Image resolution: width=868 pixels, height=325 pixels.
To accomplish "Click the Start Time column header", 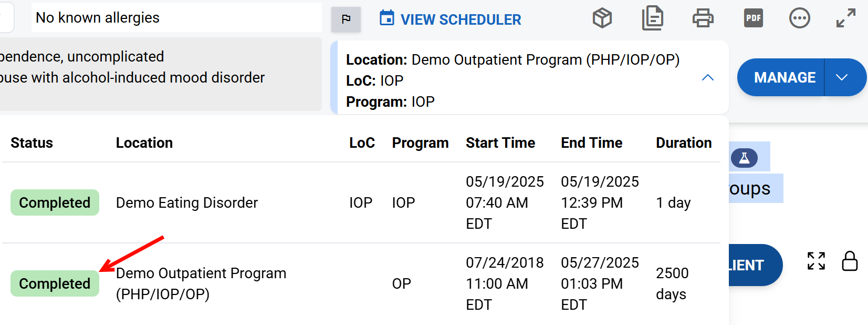I will point(500,143).
